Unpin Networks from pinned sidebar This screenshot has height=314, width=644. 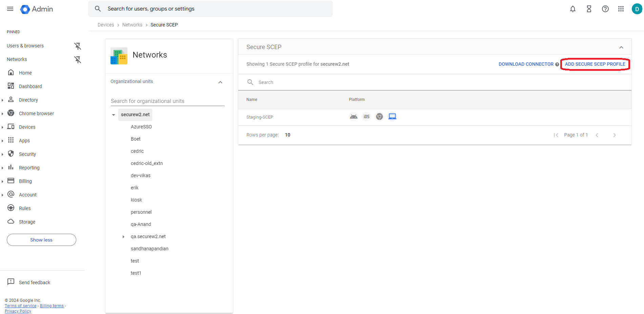coord(78,60)
